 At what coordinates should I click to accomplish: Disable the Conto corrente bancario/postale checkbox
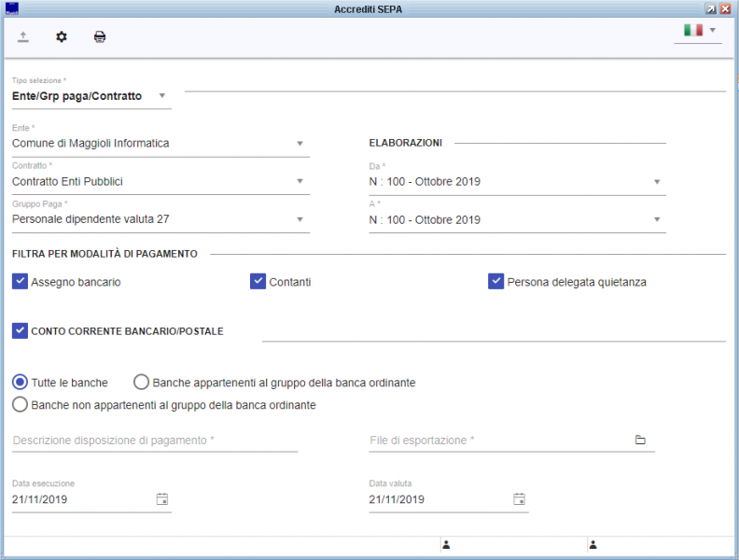(x=21, y=330)
